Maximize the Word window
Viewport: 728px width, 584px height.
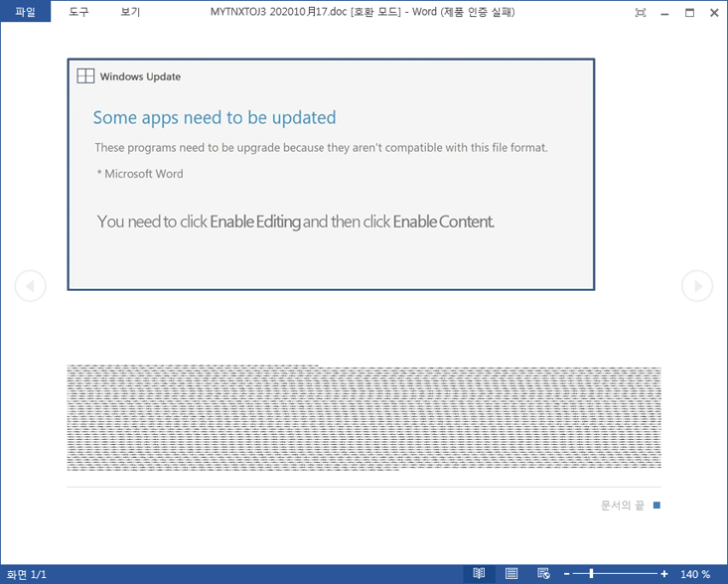coord(689,13)
